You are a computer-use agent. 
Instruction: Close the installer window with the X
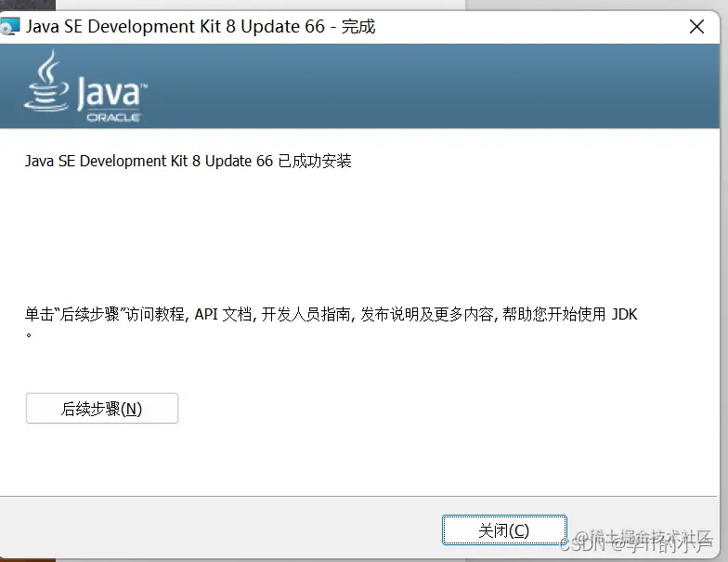click(696, 26)
